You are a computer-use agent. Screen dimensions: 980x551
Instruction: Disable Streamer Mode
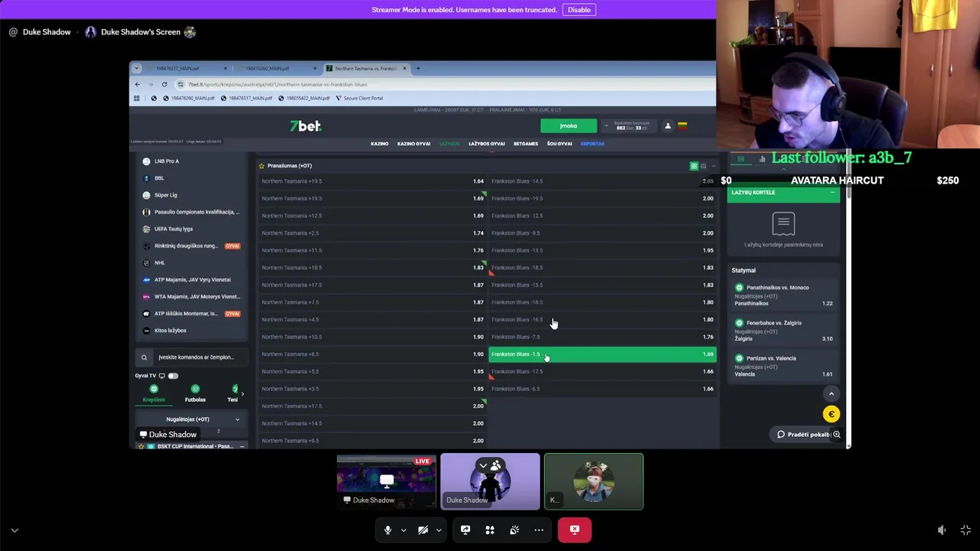579,9
